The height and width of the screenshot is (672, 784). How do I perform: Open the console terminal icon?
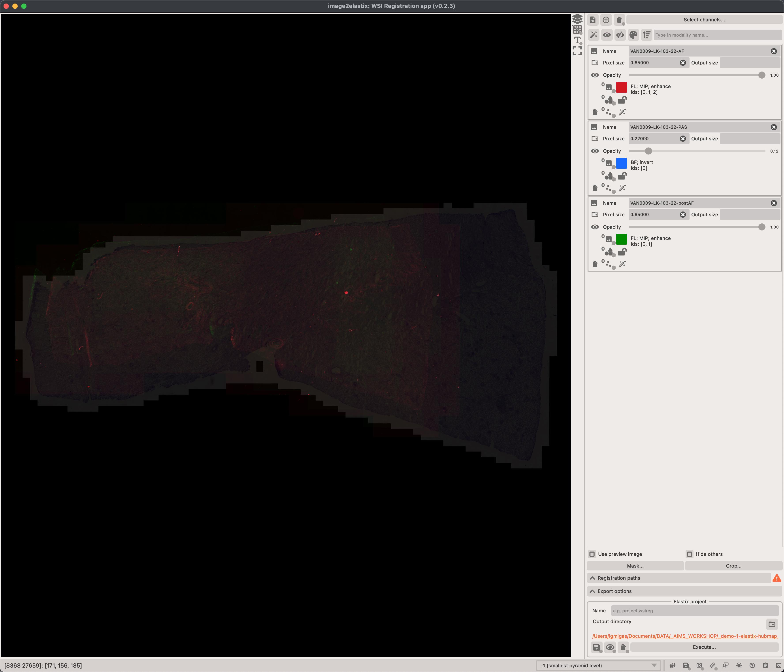tap(778, 665)
